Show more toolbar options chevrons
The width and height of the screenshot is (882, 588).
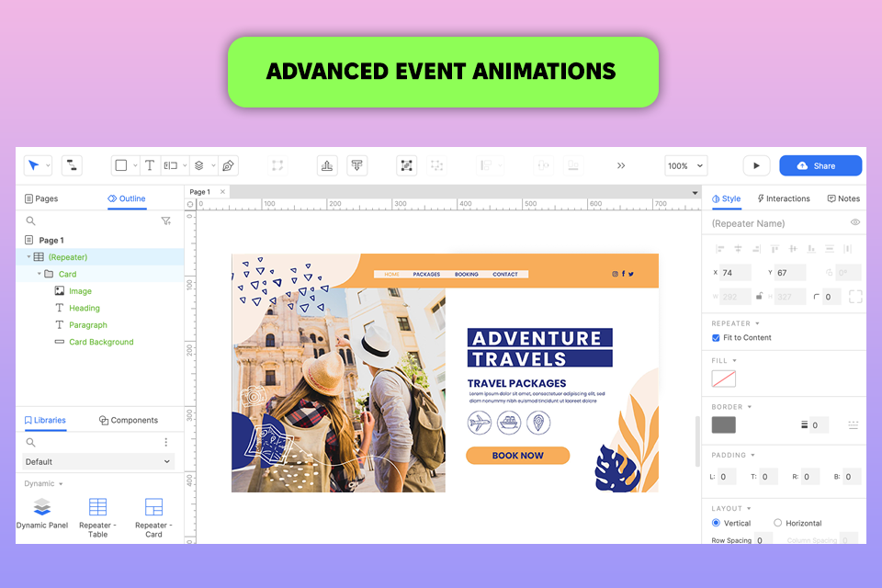pos(621,165)
